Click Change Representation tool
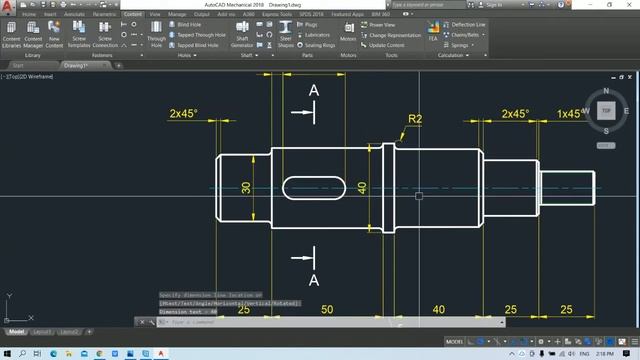This screenshot has width=640, height=360. pos(391,35)
